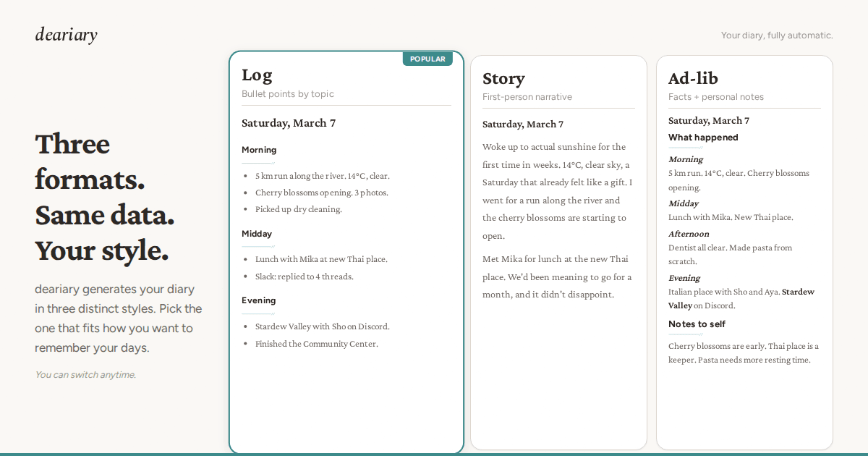Click the Ad-lib card heading
The height and width of the screenshot is (456, 868).
[x=692, y=78]
